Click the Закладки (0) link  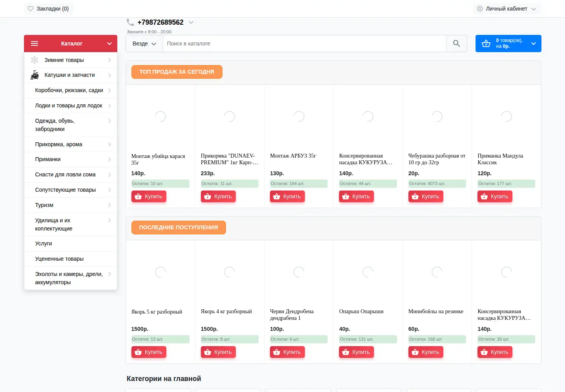[x=49, y=9]
